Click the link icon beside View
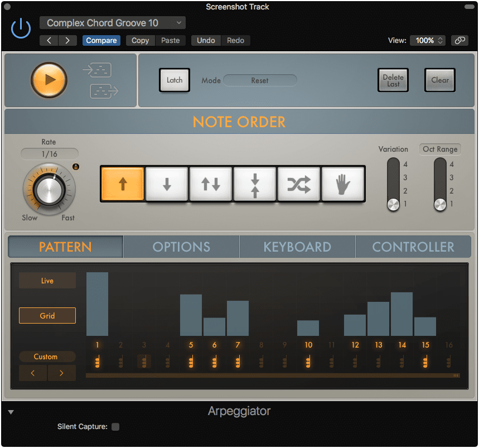The image size is (479, 448). [461, 40]
